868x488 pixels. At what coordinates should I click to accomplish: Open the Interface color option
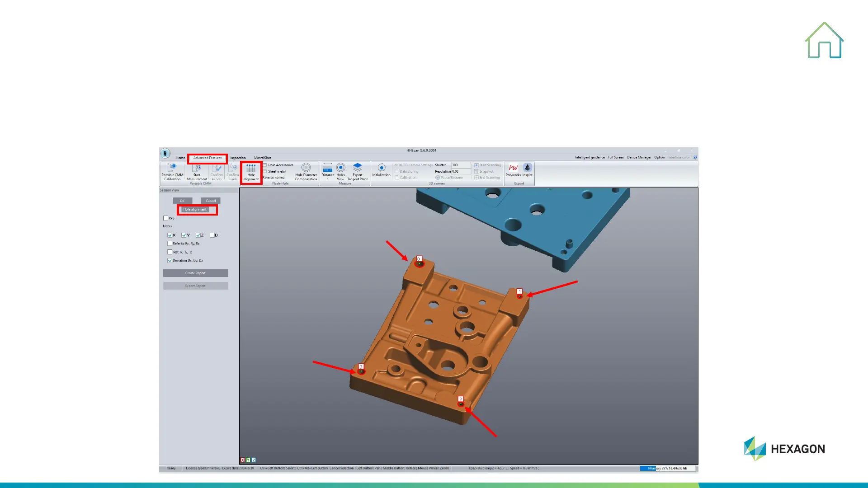coord(679,157)
